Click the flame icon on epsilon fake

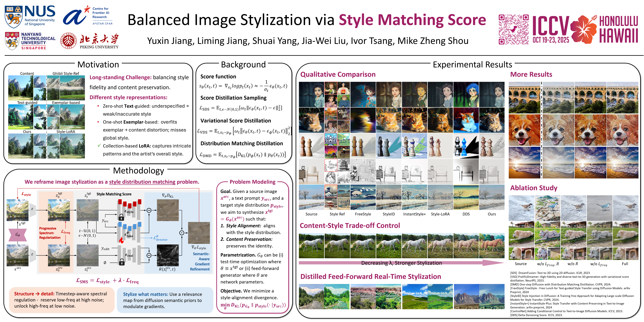(x=121, y=241)
